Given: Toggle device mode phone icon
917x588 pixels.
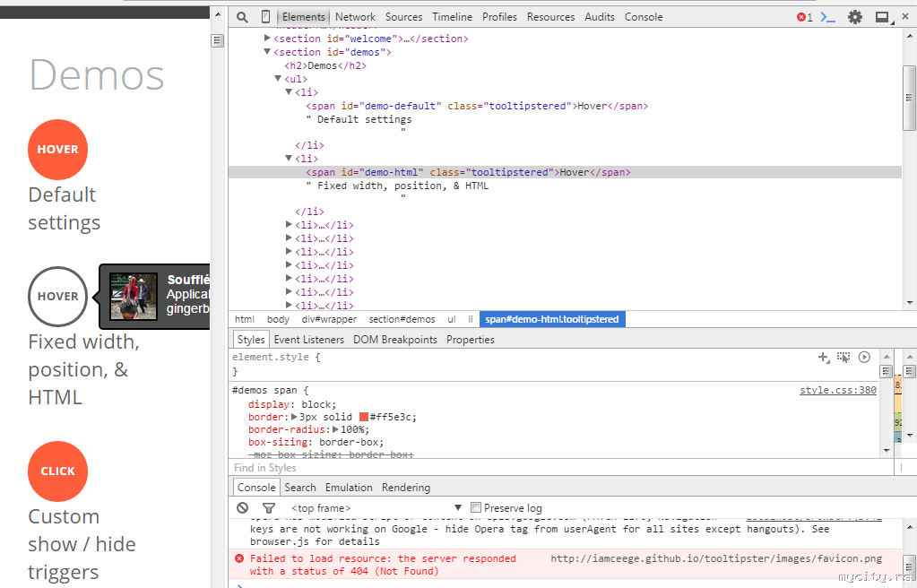Looking at the screenshot, I should [265, 17].
